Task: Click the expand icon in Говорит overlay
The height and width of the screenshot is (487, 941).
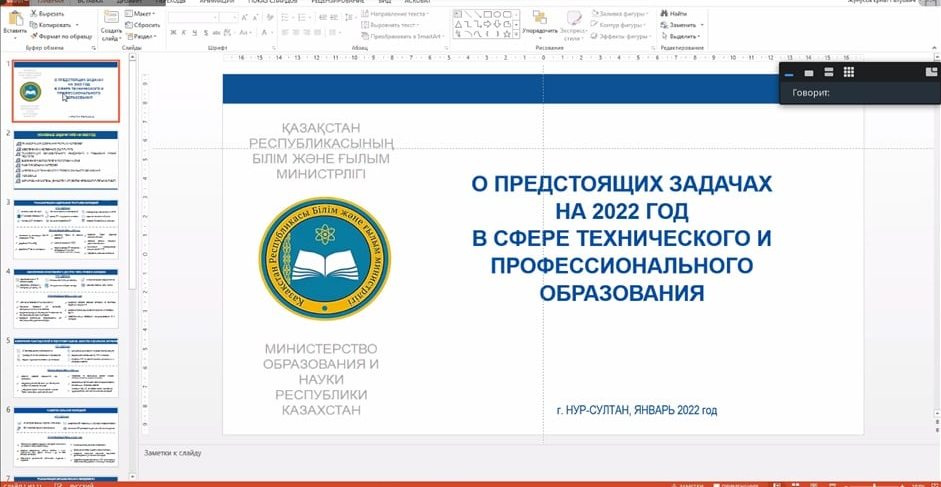Action: [x=931, y=71]
